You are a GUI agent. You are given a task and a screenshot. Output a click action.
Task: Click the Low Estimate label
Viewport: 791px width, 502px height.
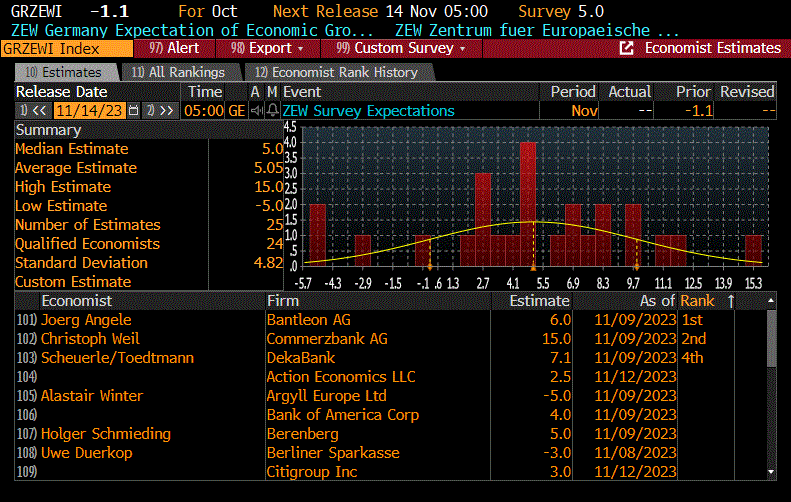[x=61, y=206]
